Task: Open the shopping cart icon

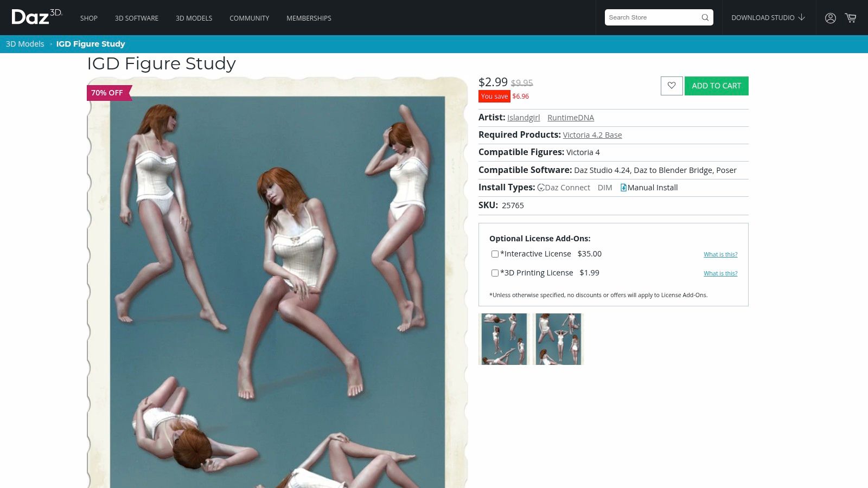Action: tap(850, 18)
